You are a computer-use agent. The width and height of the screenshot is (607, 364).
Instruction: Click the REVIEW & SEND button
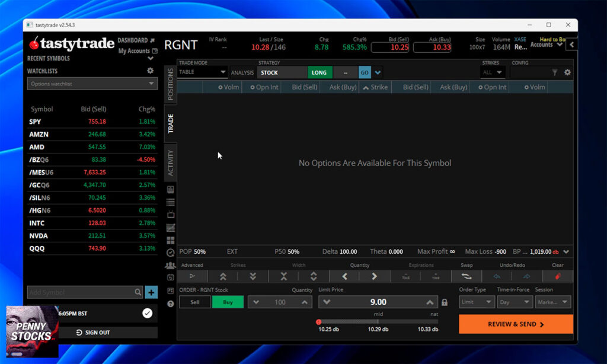pyautogui.click(x=516, y=324)
